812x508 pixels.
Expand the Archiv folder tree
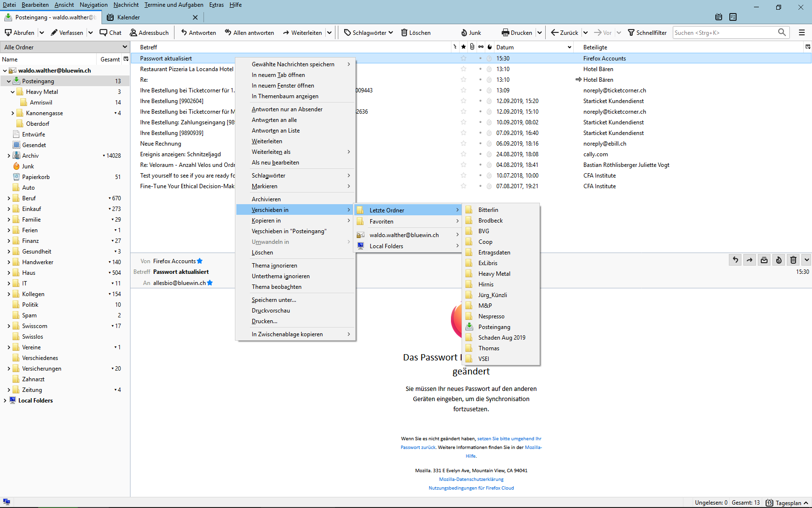(9, 156)
